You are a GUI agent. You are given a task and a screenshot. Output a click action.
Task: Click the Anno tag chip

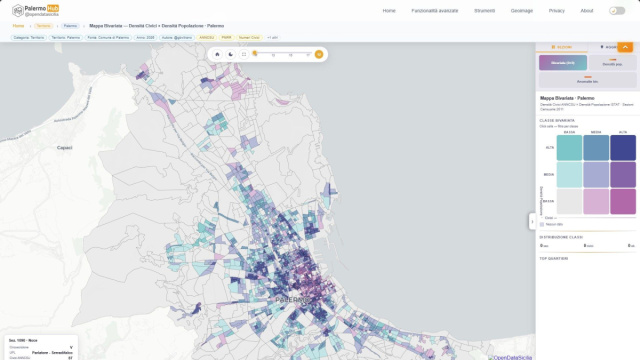point(145,38)
